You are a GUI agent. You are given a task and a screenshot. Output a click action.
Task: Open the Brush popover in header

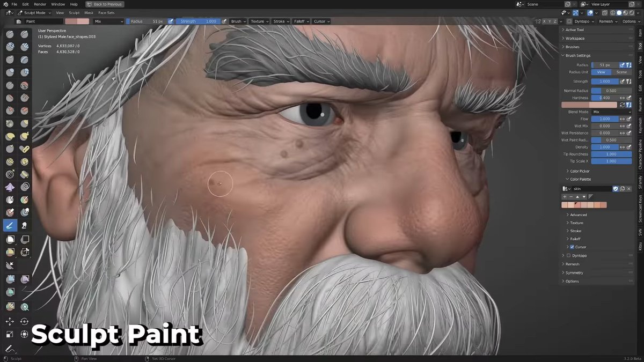[238, 21]
